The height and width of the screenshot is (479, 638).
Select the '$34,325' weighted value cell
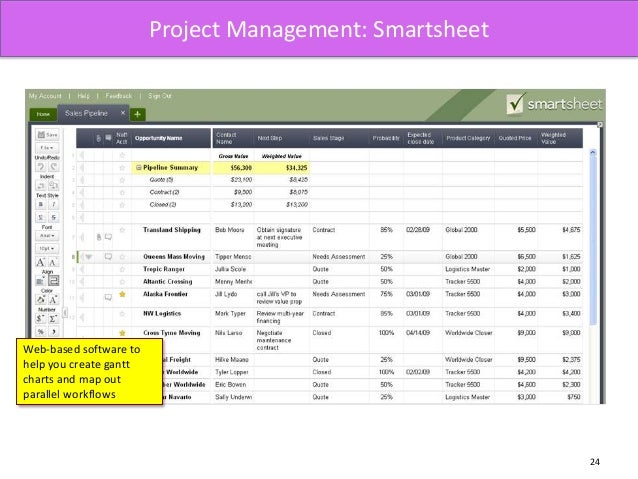click(282, 168)
